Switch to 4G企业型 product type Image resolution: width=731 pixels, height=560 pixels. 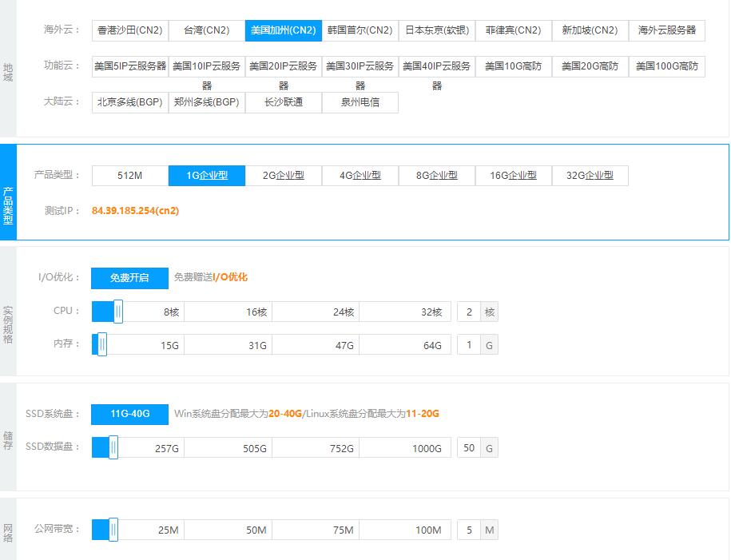tap(360, 176)
